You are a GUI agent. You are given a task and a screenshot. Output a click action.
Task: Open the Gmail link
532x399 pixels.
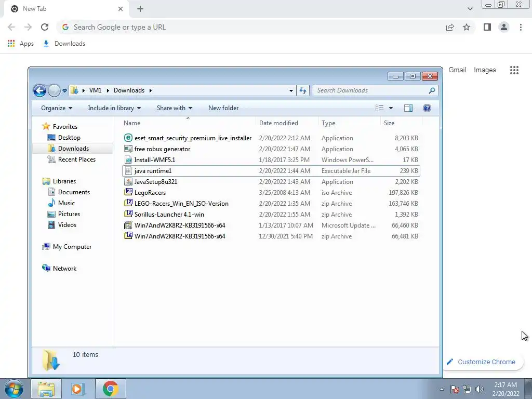coord(457,70)
